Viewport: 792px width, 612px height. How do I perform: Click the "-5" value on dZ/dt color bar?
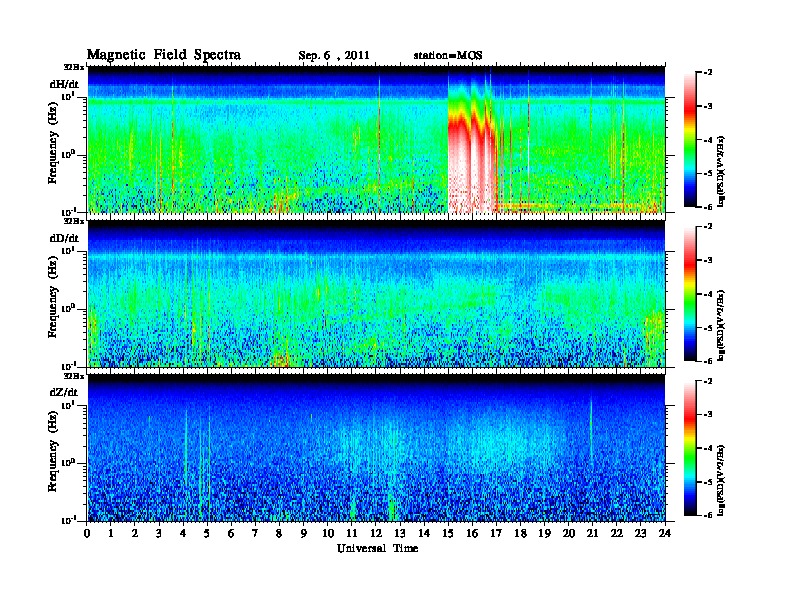pos(708,482)
